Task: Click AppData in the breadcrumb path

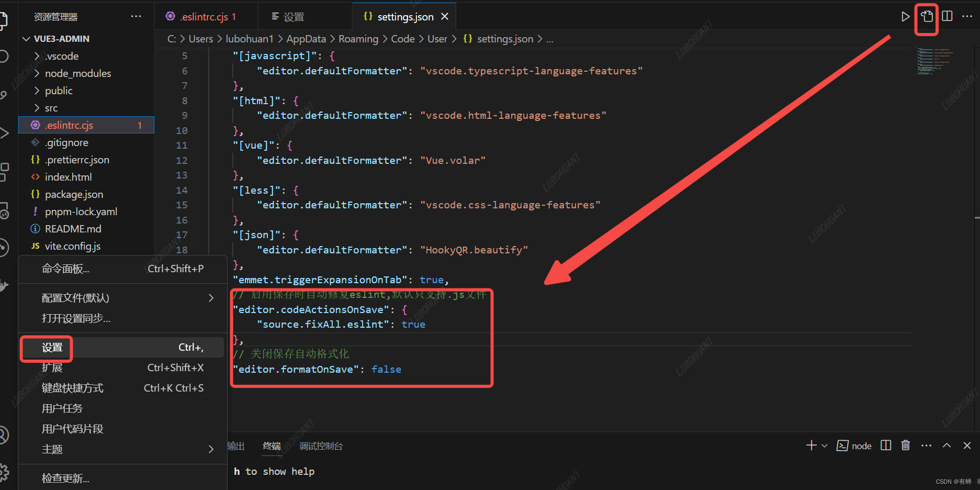Action: 306,39
